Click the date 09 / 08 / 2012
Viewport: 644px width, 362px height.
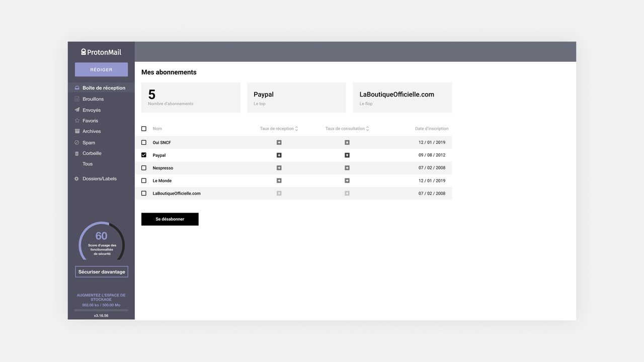pos(432,155)
